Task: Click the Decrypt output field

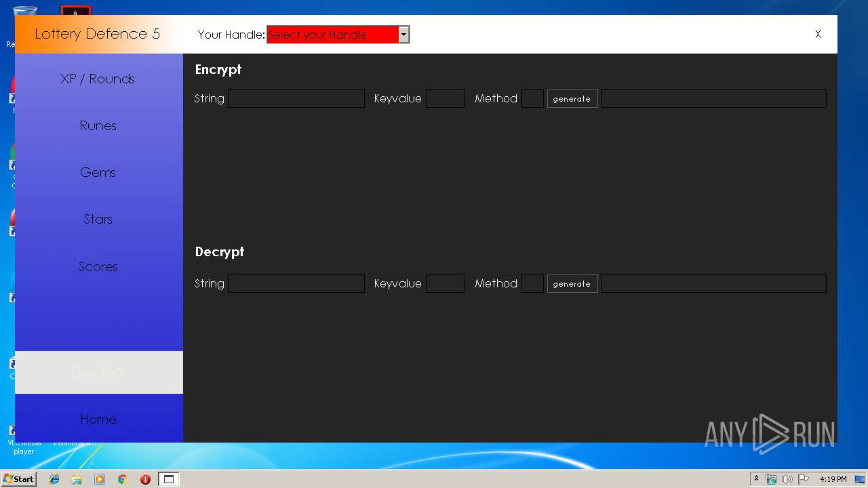Action: 713,284
